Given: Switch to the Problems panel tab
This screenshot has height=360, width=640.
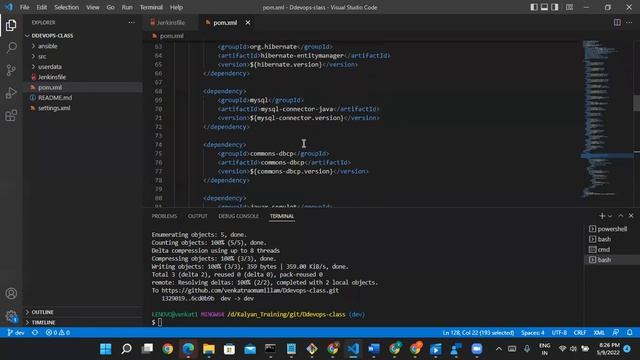Looking at the screenshot, I should 164,216.
